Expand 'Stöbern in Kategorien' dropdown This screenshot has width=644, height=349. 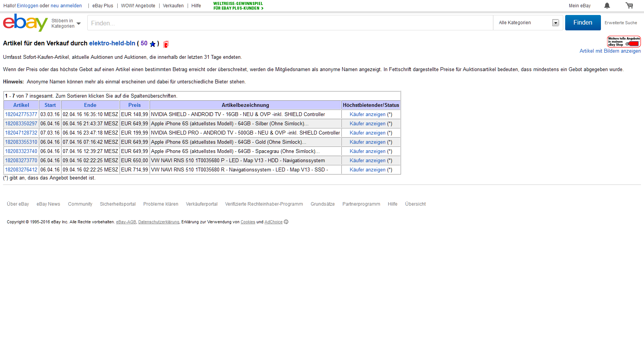pyautogui.click(x=66, y=23)
